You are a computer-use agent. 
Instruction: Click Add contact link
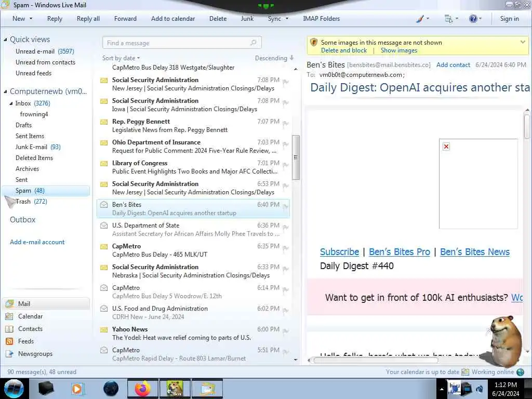click(x=453, y=65)
